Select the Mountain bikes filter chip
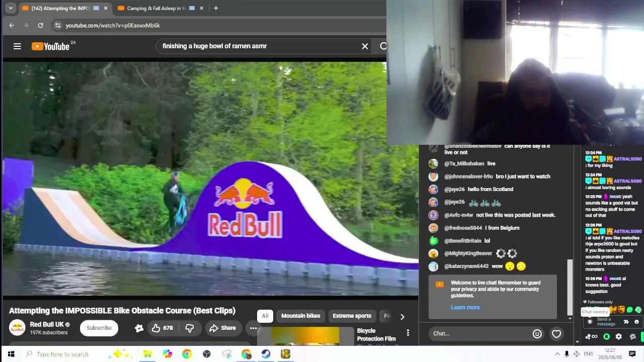 coord(300,316)
